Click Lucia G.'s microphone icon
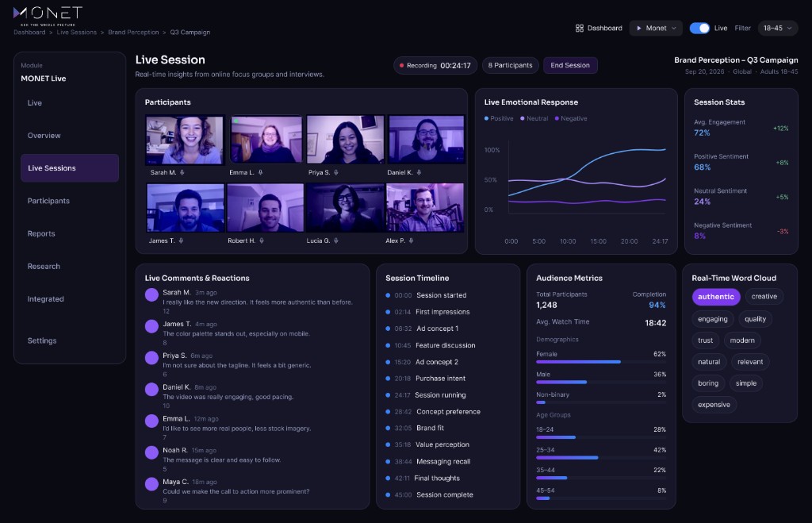The width and height of the screenshot is (812, 523). pos(336,240)
